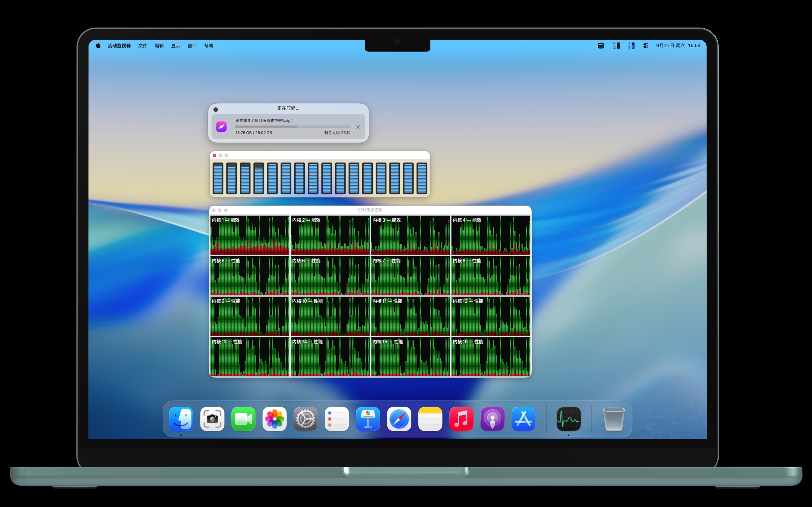Open the 显示 menu
Screen dimensions: 812x507
click(x=175, y=46)
